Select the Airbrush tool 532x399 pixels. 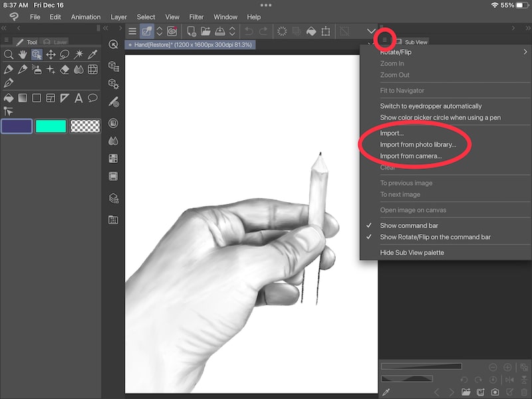click(37, 68)
